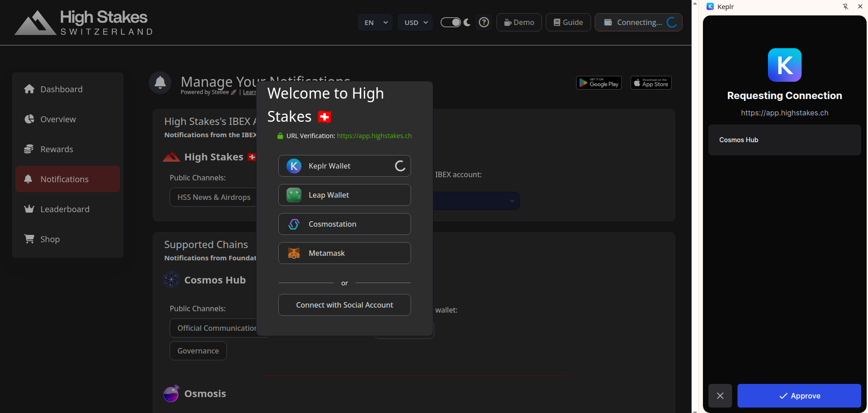Image resolution: width=868 pixels, height=413 pixels.
Task: Open the Guide button
Action: coord(568,22)
